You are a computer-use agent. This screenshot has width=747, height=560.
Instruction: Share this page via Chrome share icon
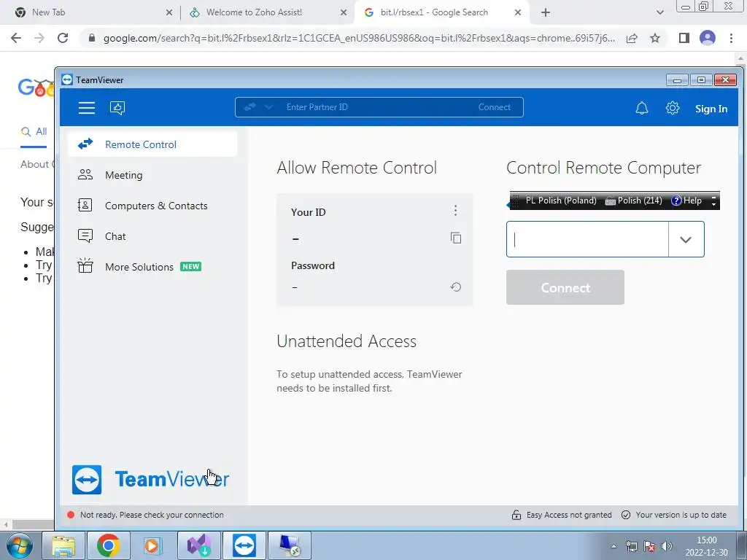point(632,38)
